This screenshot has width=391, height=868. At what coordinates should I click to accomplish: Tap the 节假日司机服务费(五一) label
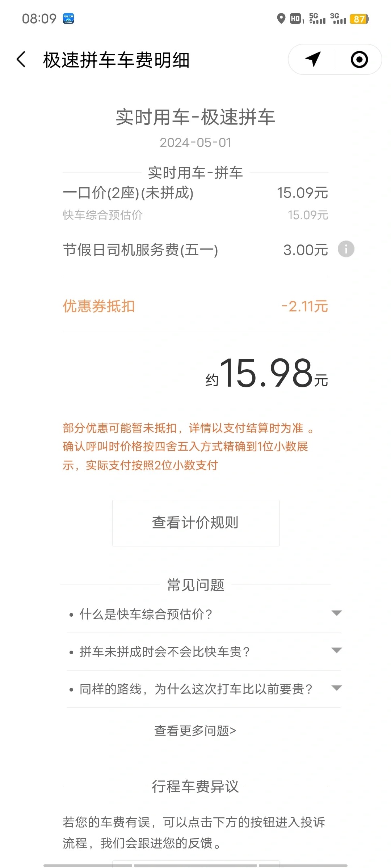(x=140, y=250)
